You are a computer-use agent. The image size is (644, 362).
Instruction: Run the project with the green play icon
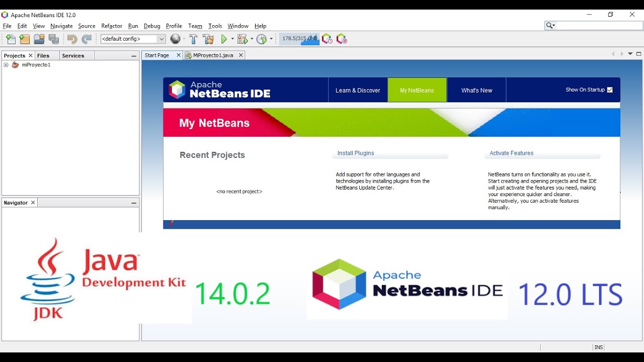pyautogui.click(x=224, y=39)
